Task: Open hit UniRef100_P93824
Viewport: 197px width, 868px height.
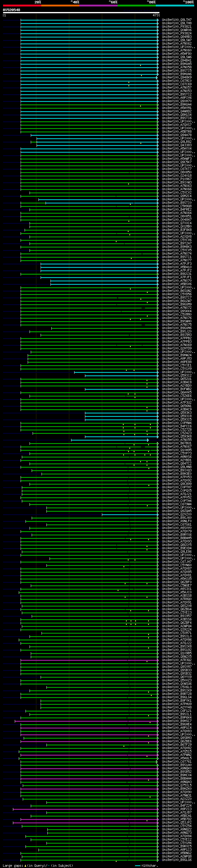Action: [176, 33]
